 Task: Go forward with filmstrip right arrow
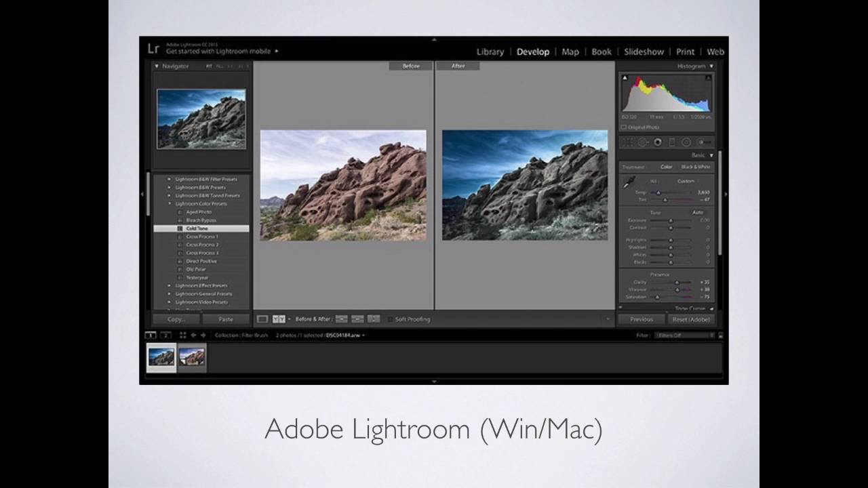click(203, 335)
